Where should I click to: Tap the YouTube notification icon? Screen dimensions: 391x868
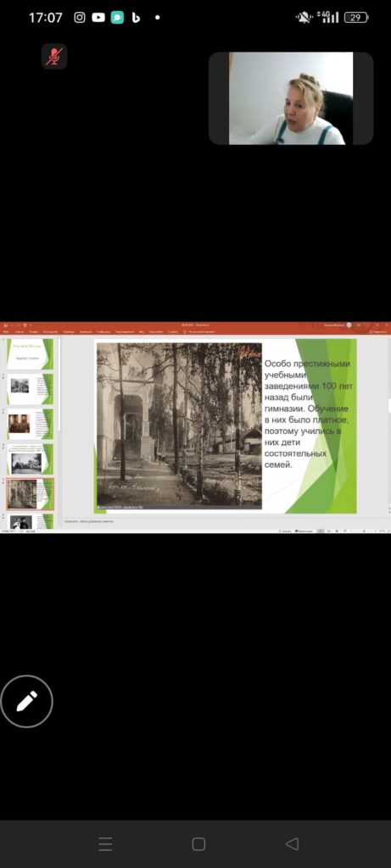[98, 18]
